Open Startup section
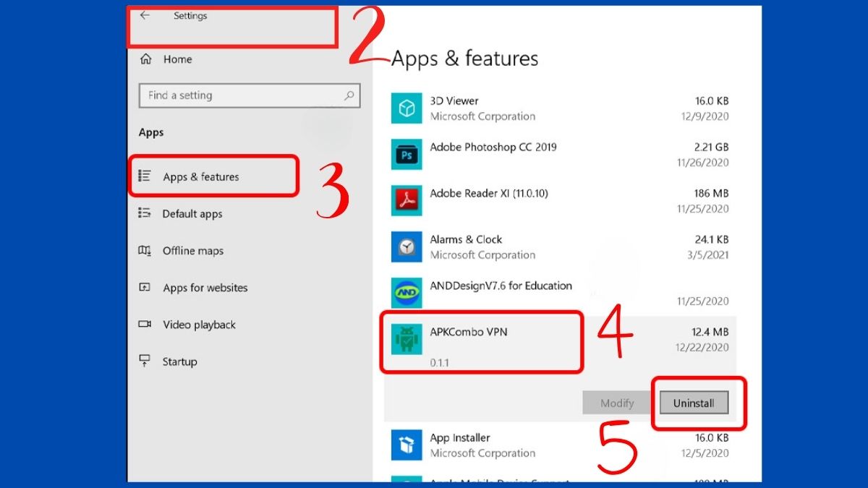The image size is (868, 488). [x=179, y=361]
